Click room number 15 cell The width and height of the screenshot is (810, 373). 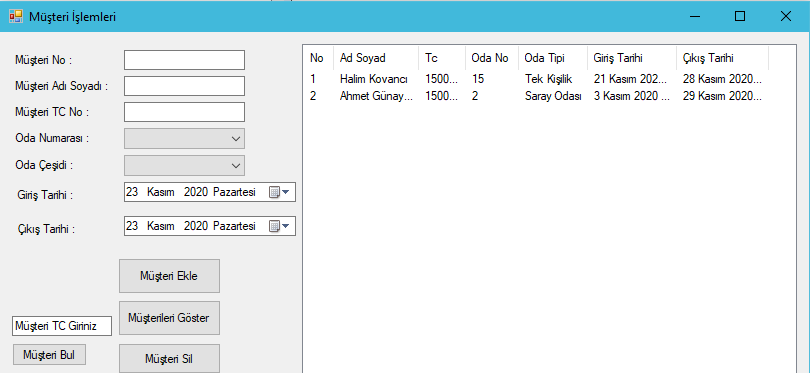(x=478, y=79)
